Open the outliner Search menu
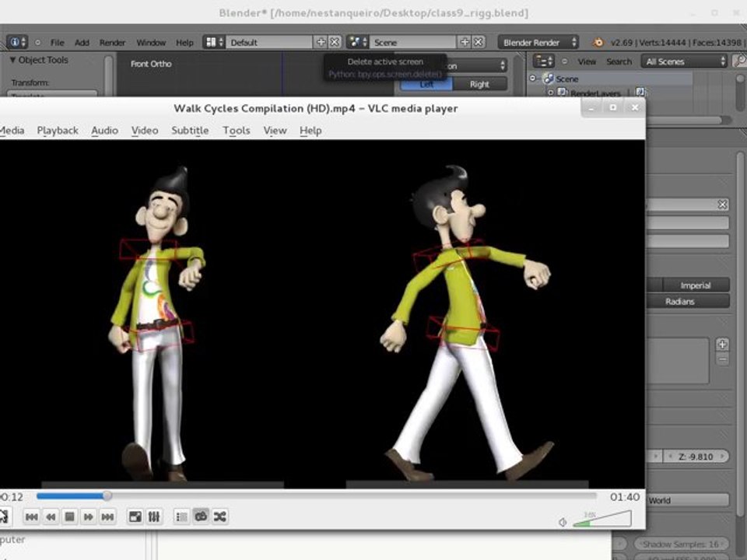Viewport: 747px width, 560px height. click(x=619, y=62)
